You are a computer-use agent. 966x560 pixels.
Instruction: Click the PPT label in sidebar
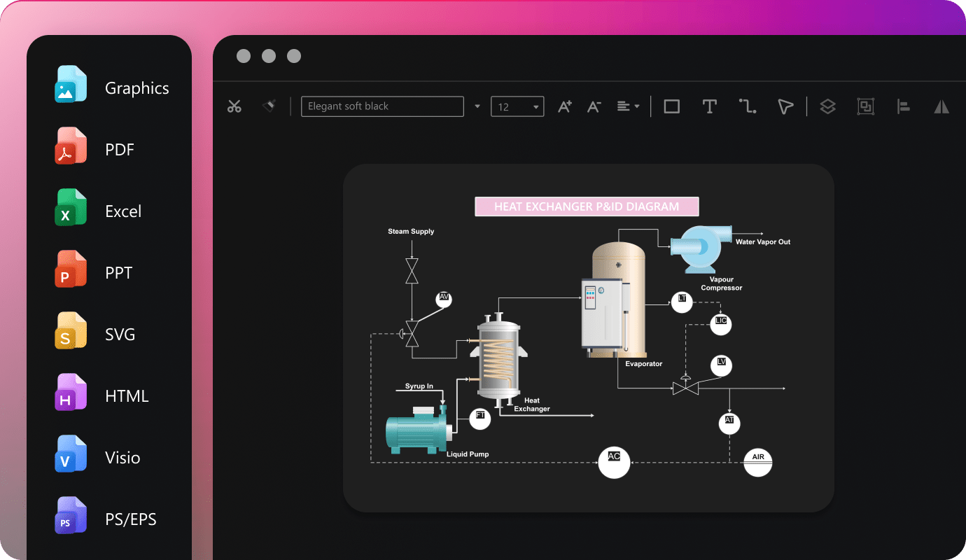point(119,273)
